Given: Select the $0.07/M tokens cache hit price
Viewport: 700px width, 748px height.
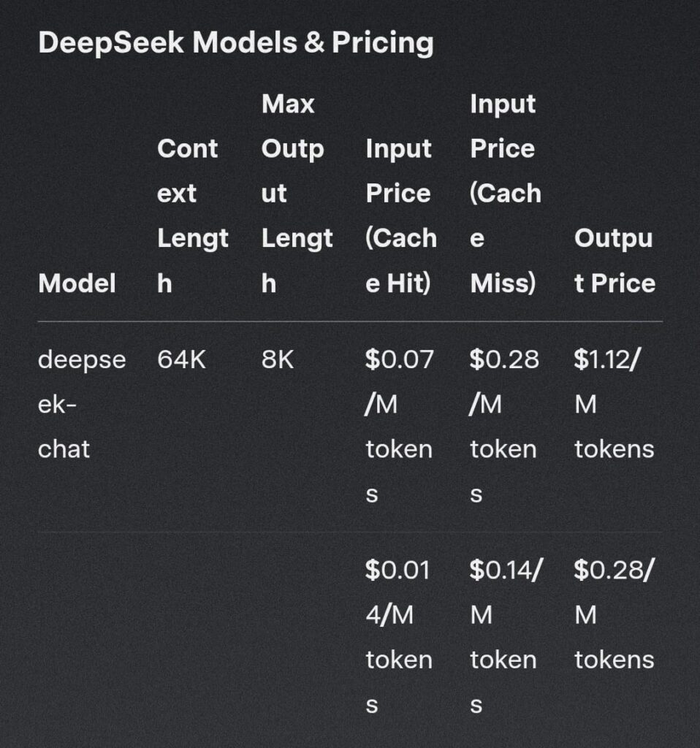Looking at the screenshot, I should click(x=400, y=427).
